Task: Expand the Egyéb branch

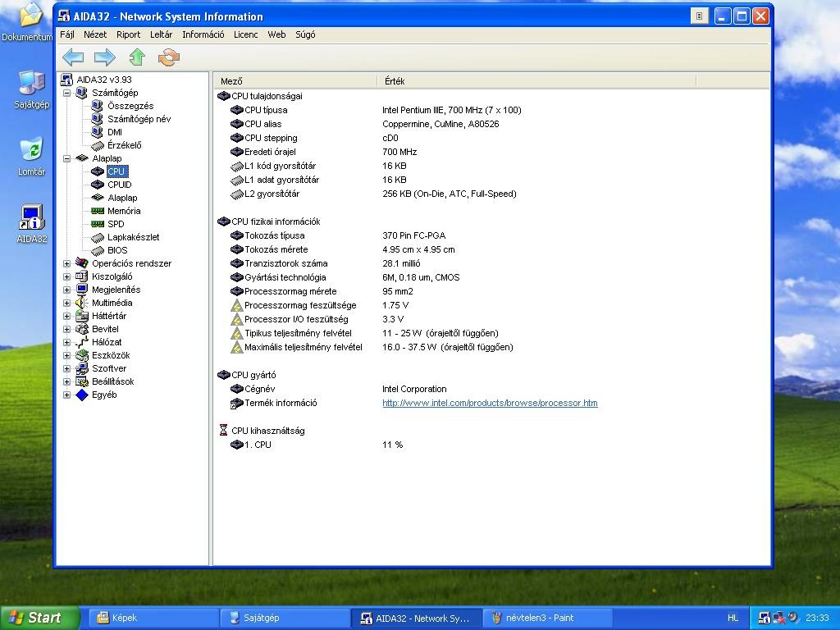Action: (67, 395)
